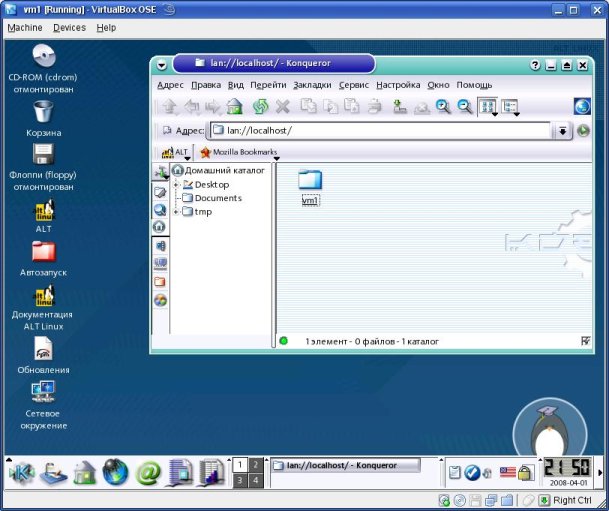Clear the address bar with icon left of Адрес
The width and height of the screenshot is (609, 511).
pos(167,130)
